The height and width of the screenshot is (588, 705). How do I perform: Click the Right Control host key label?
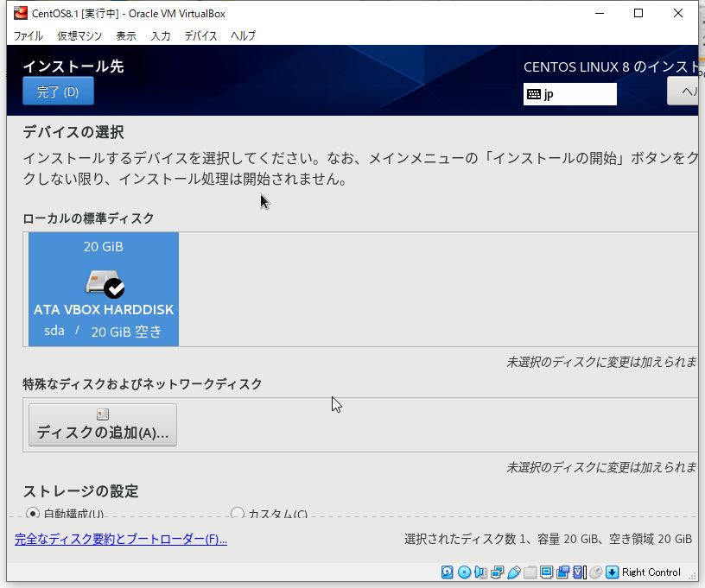coord(651,572)
